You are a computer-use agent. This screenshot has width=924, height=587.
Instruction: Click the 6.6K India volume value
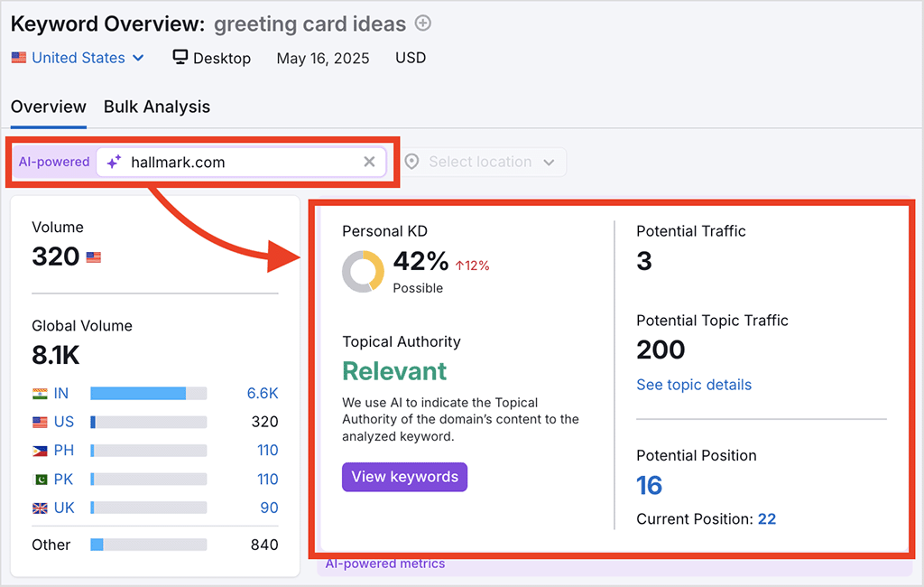[x=263, y=394]
